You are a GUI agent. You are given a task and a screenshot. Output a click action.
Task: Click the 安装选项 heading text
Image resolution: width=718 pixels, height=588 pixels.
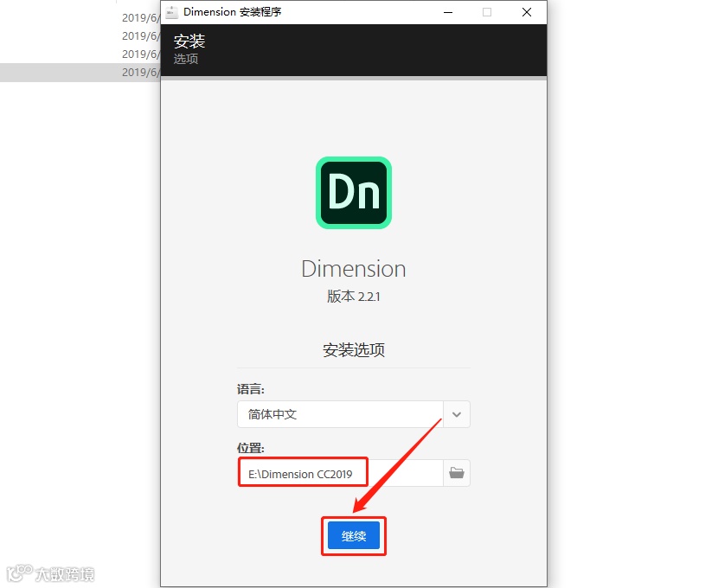coord(354,350)
